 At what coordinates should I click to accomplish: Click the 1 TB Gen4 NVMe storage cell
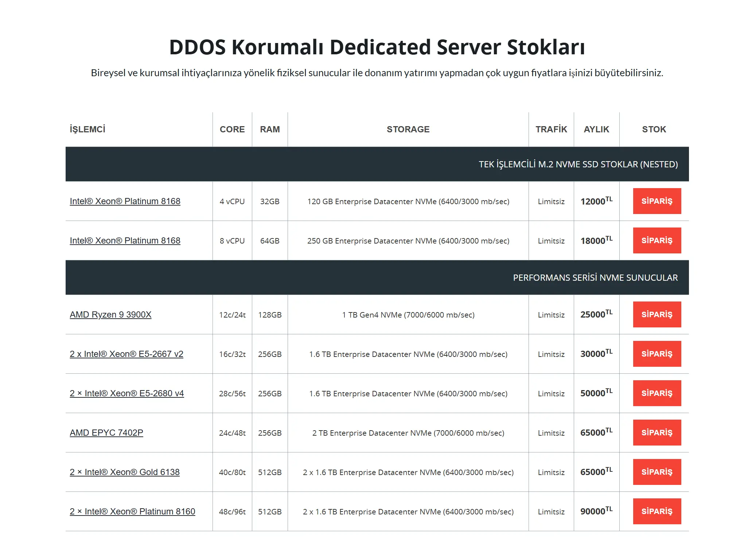click(x=408, y=315)
